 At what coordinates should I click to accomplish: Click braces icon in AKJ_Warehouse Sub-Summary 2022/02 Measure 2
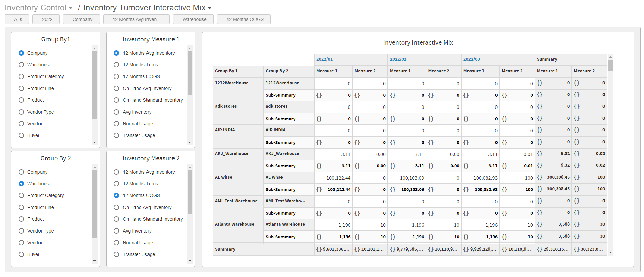[x=431, y=166]
